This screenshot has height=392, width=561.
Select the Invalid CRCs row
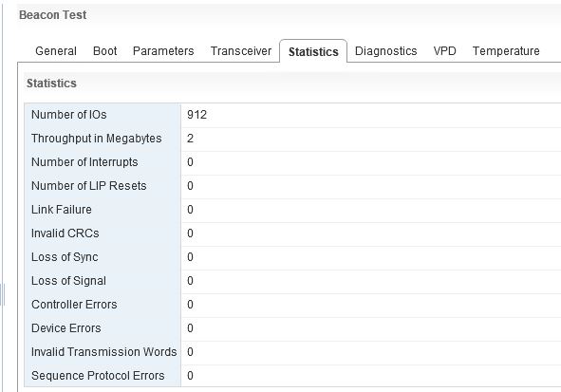pyautogui.click(x=292, y=233)
